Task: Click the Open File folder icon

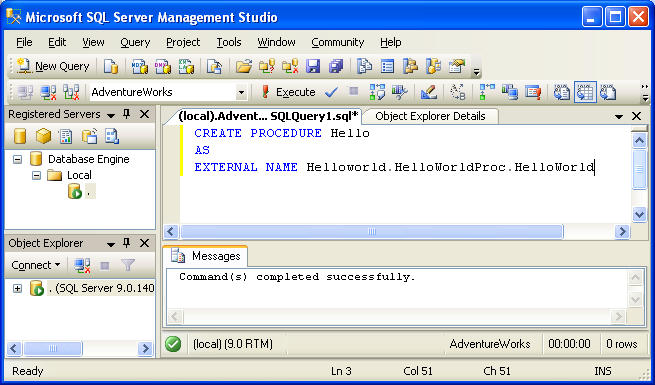Action: 244,66
